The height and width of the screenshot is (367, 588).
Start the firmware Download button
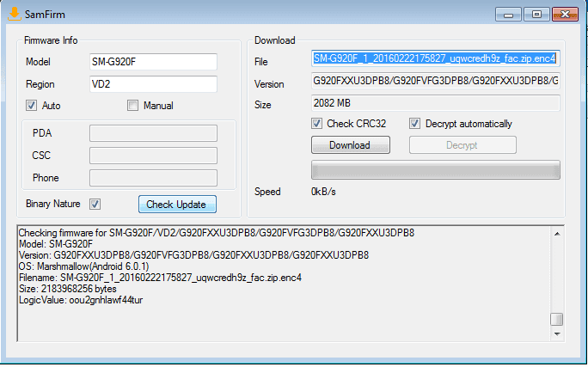(351, 145)
